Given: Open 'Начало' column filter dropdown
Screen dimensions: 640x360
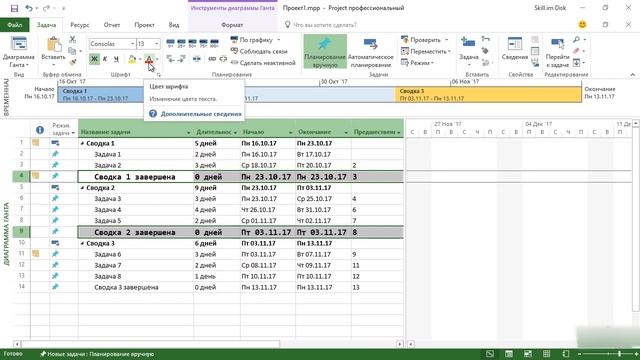Looking at the screenshot, I should click(291, 133).
